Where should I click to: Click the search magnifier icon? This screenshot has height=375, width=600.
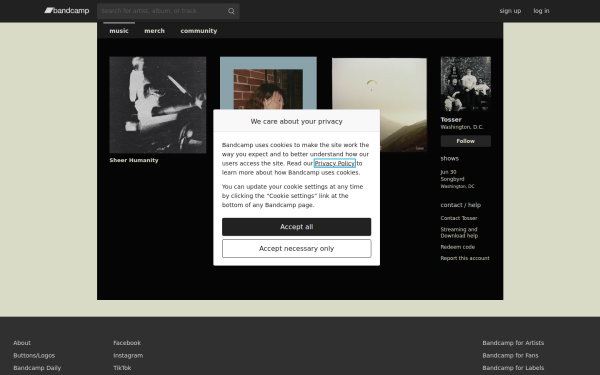point(231,11)
